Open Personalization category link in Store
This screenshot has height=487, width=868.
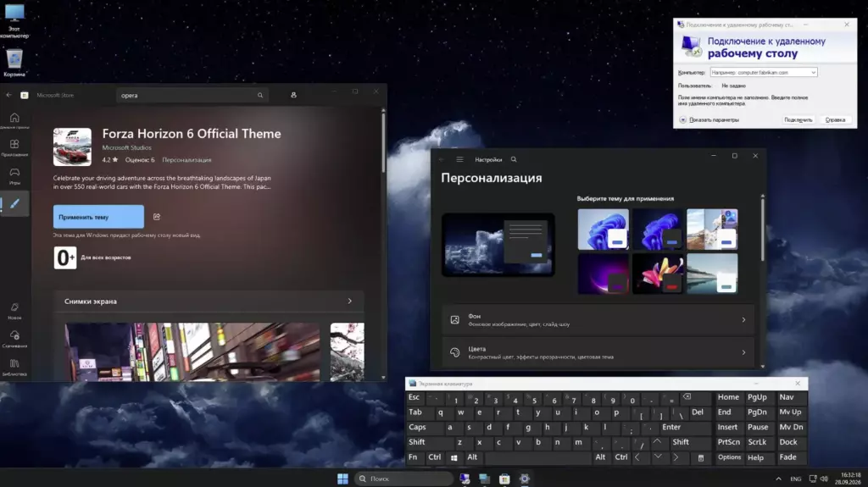click(x=186, y=160)
